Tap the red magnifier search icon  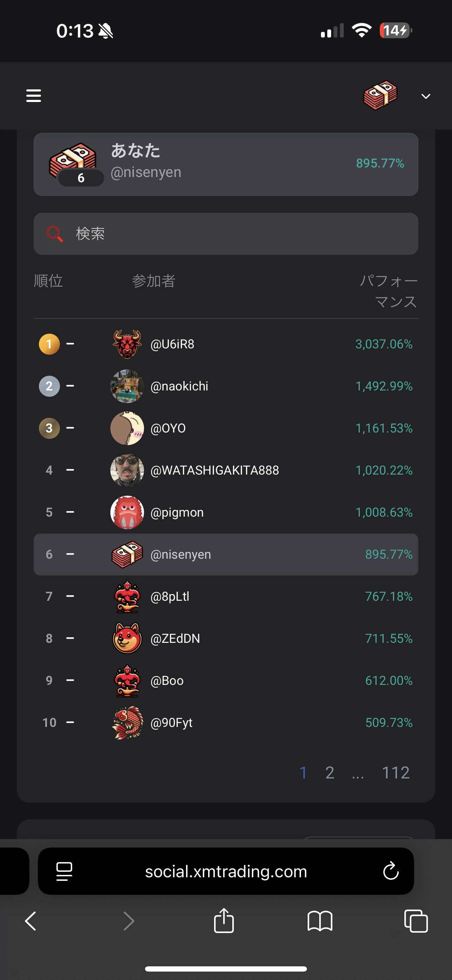54,233
